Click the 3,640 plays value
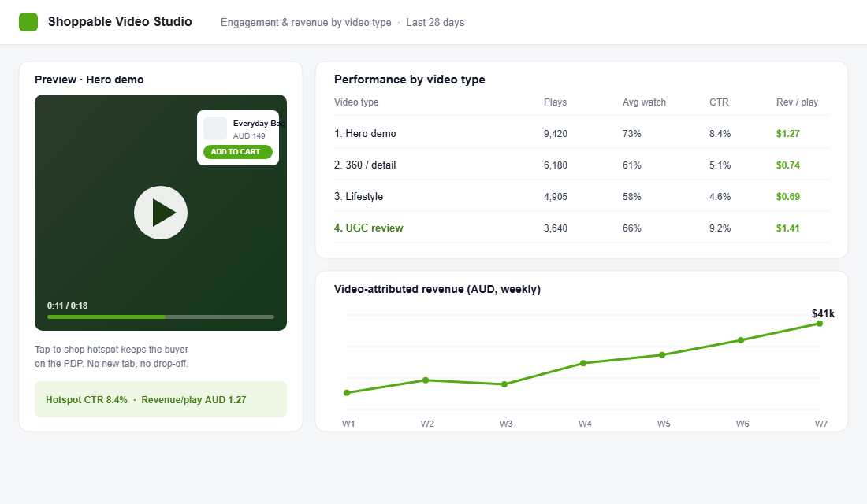The width and height of the screenshot is (867, 504). tap(555, 228)
